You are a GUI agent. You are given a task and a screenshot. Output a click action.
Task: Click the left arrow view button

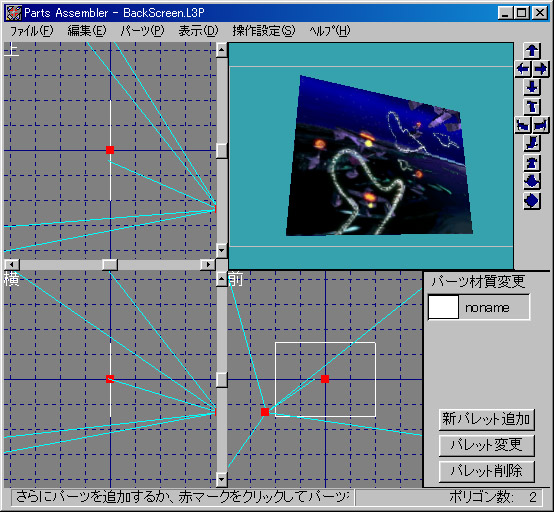[x=523, y=69]
